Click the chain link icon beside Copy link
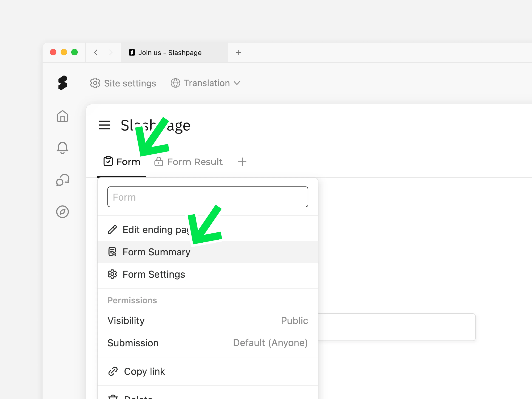This screenshot has height=399, width=532. (113, 372)
